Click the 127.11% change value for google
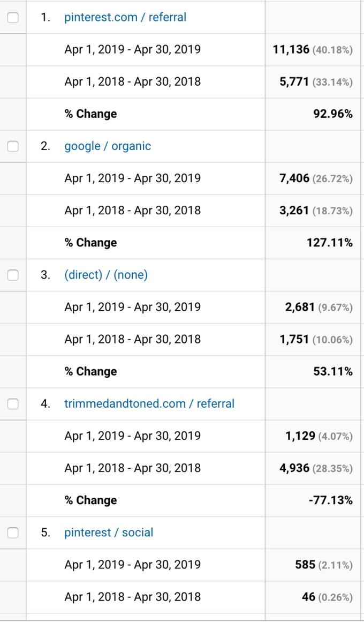The width and height of the screenshot is (364, 622). pos(330,242)
